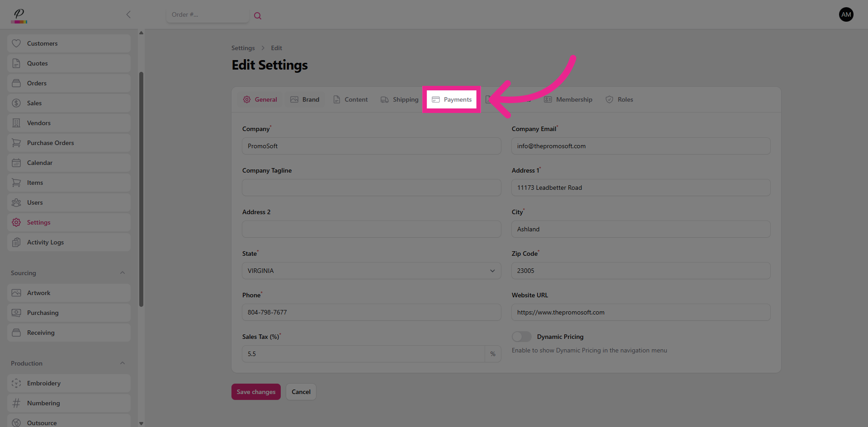Click the Settings breadcrumb link
Viewport: 868px width, 427px height.
pyautogui.click(x=243, y=48)
